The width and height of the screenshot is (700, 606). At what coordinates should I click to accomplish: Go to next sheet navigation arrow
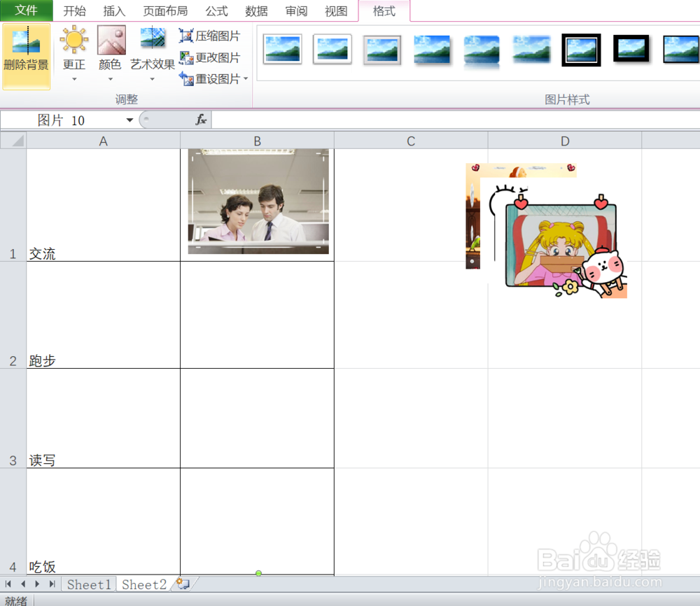point(38,584)
